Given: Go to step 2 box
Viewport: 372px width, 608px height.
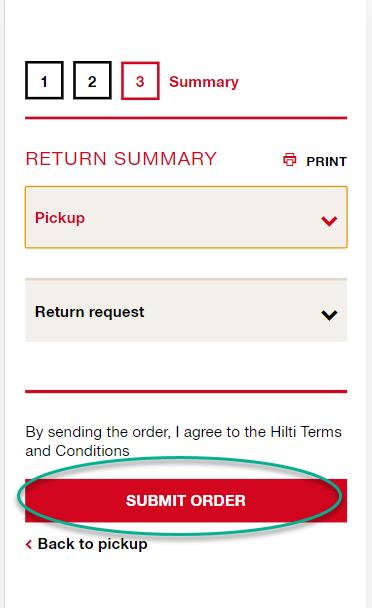Looking at the screenshot, I should pyautogui.click(x=92, y=80).
